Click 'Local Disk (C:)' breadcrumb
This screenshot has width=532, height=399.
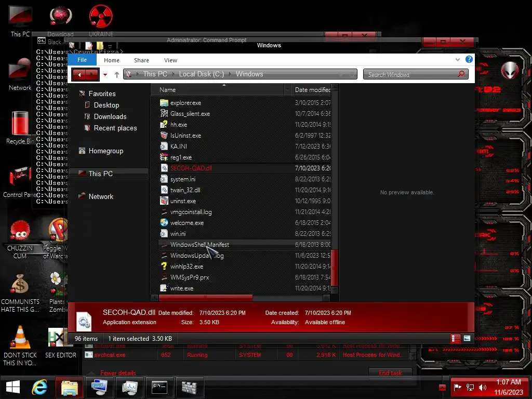pyautogui.click(x=202, y=74)
